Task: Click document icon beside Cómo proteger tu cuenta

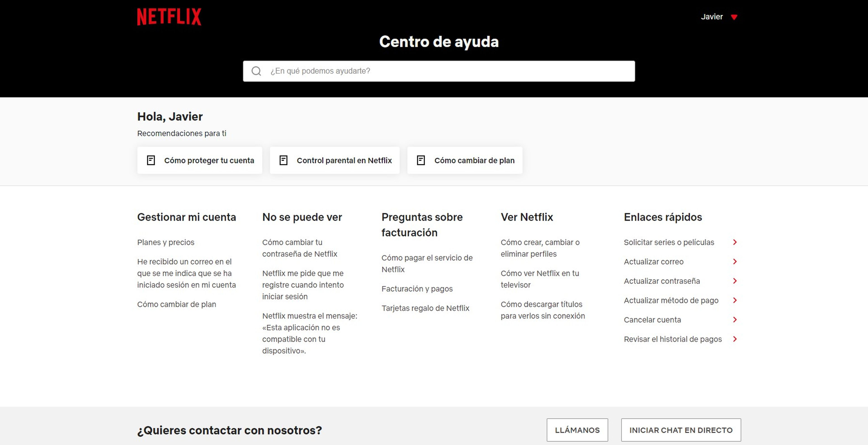Action: pos(151,160)
